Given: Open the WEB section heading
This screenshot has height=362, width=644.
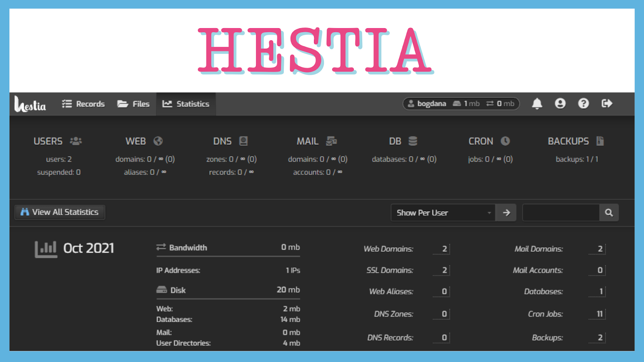Looking at the screenshot, I should point(136,141).
